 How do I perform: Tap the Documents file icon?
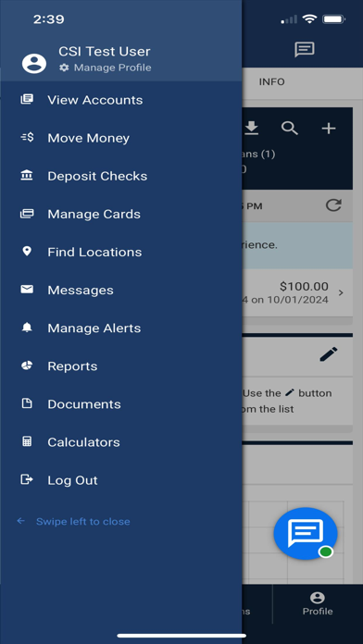click(x=27, y=403)
